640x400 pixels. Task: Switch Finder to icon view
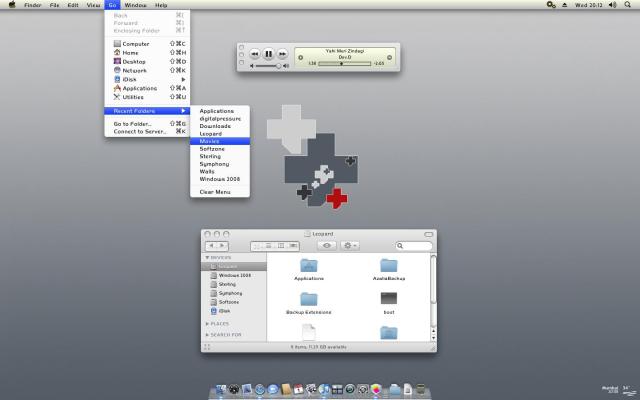pyautogui.click(x=257, y=246)
